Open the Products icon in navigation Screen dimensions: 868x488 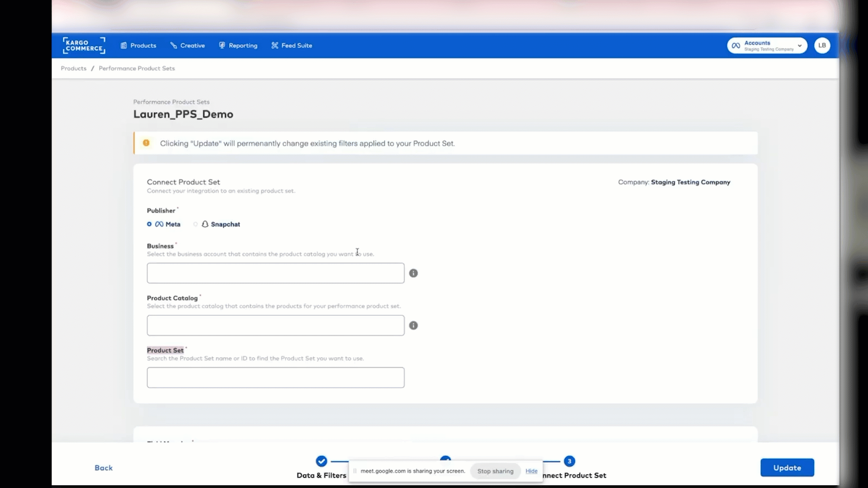tap(124, 45)
